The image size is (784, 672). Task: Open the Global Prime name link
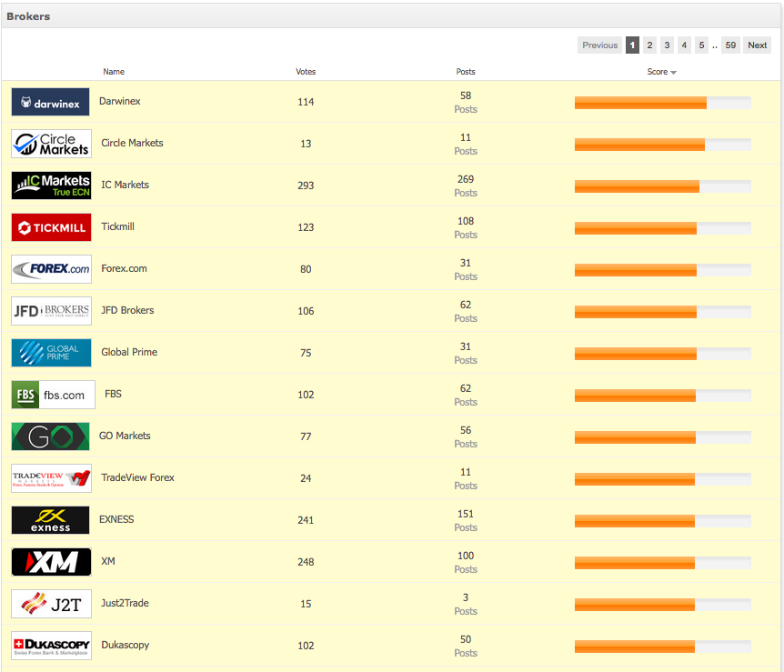[x=129, y=352]
